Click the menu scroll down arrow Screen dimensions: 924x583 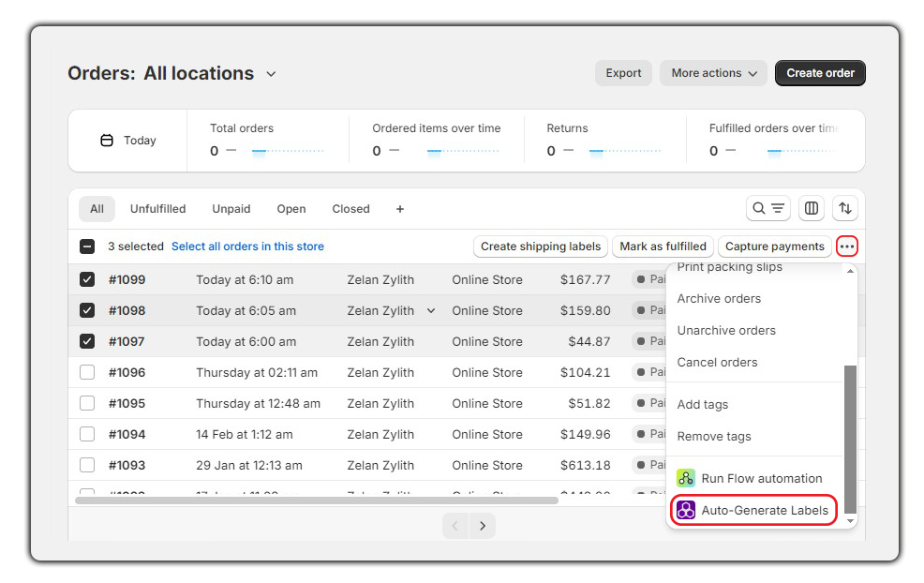[850, 521]
